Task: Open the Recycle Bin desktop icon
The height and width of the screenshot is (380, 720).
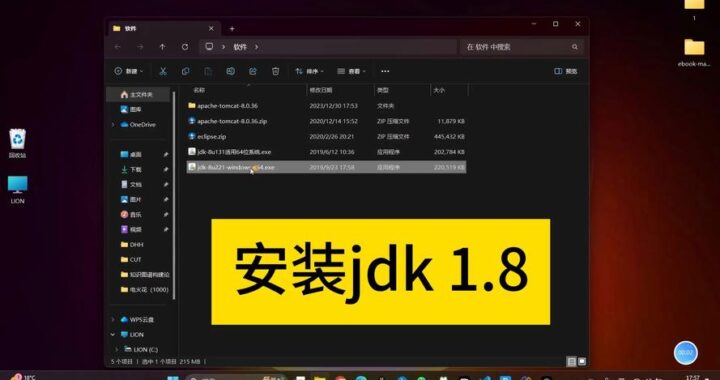Action: click(17, 143)
